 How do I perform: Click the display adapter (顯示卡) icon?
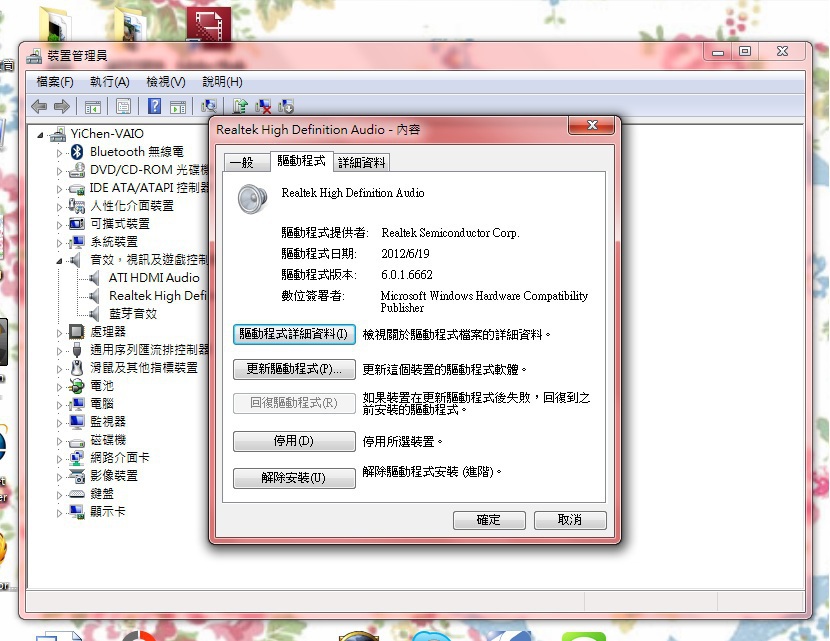coord(77,512)
